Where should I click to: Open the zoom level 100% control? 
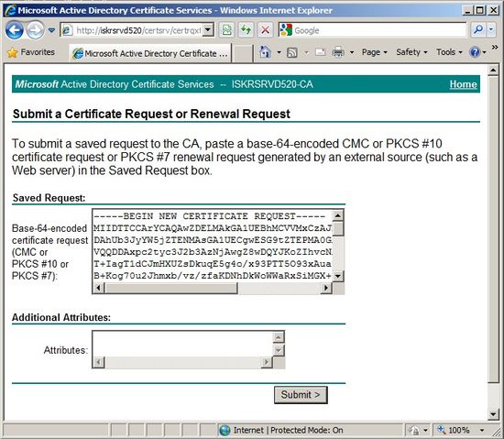coord(455,430)
